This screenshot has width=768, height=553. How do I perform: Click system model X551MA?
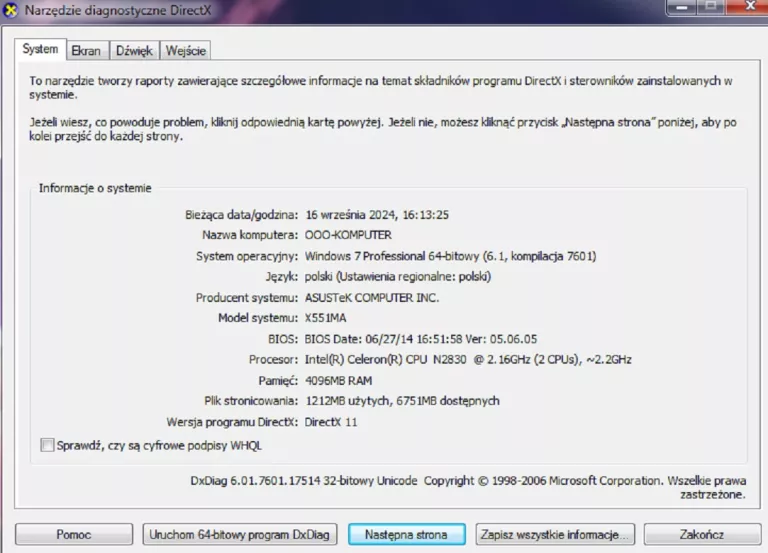pyautogui.click(x=325, y=318)
